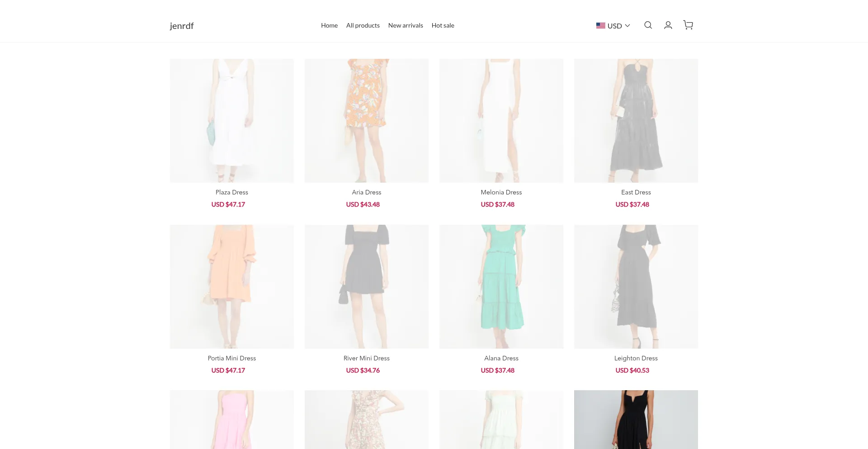Select the Melonia Dress product image
868x449 pixels.
501,121
